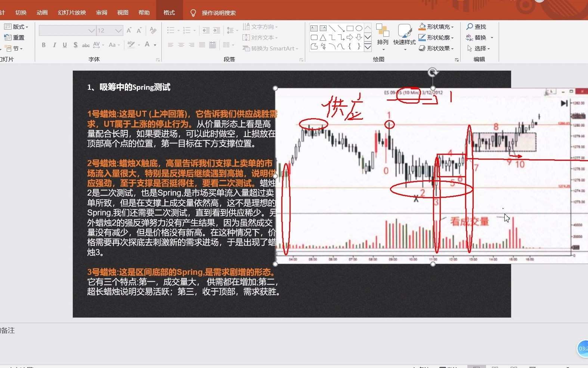
Task: Click the 备注 notes area
Action: click(7, 331)
